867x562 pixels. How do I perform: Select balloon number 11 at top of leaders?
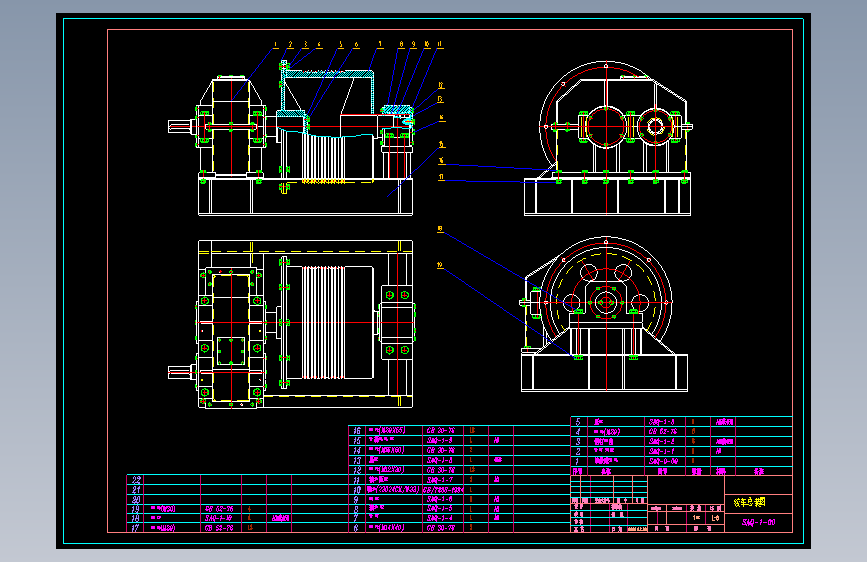click(440, 44)
